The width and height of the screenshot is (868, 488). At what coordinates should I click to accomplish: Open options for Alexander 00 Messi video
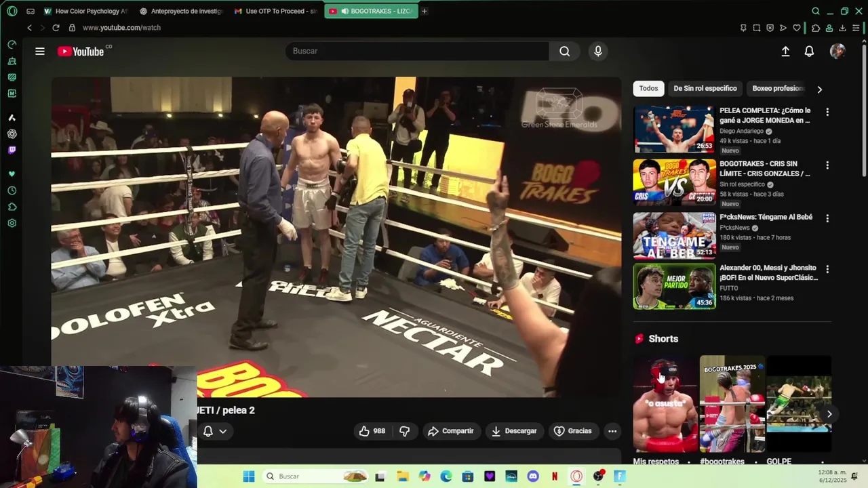827,269
